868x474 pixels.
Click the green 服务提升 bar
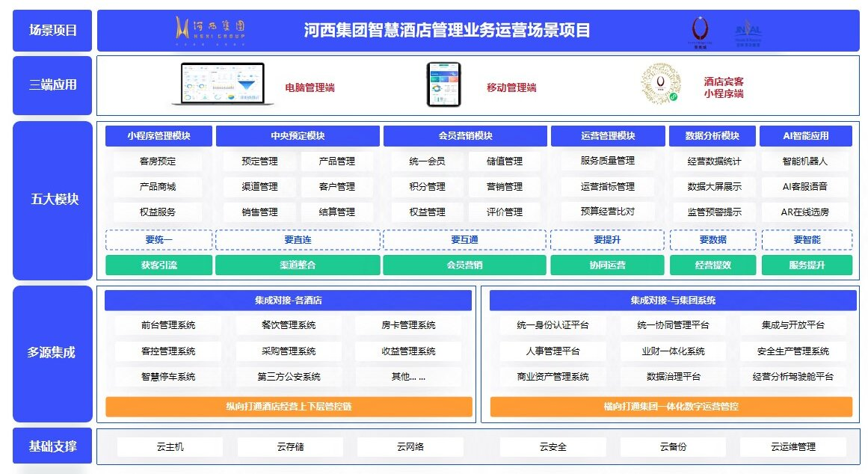click(x=805, y=265)
